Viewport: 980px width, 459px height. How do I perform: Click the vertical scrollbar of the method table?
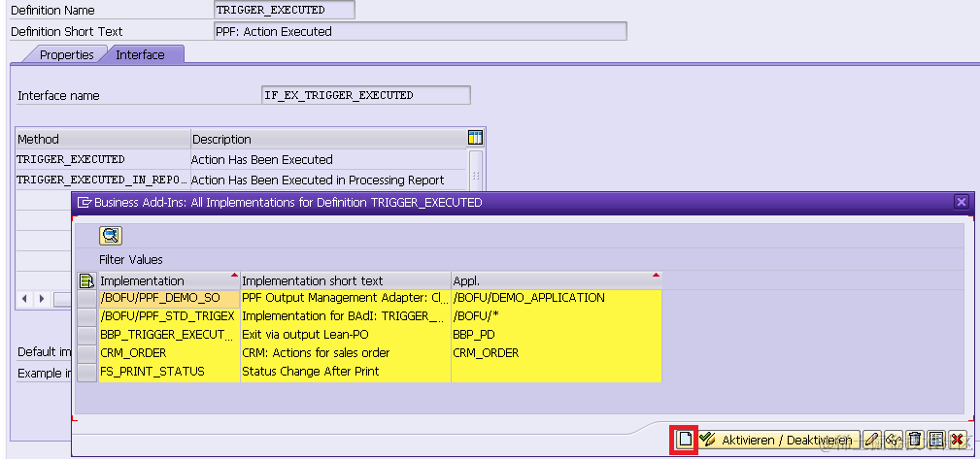476,171
